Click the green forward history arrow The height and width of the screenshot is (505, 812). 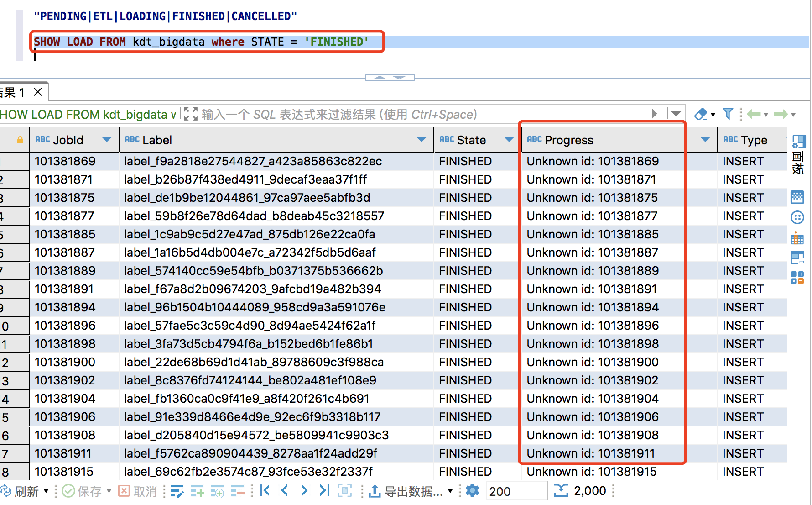click(x=781, y=114)
